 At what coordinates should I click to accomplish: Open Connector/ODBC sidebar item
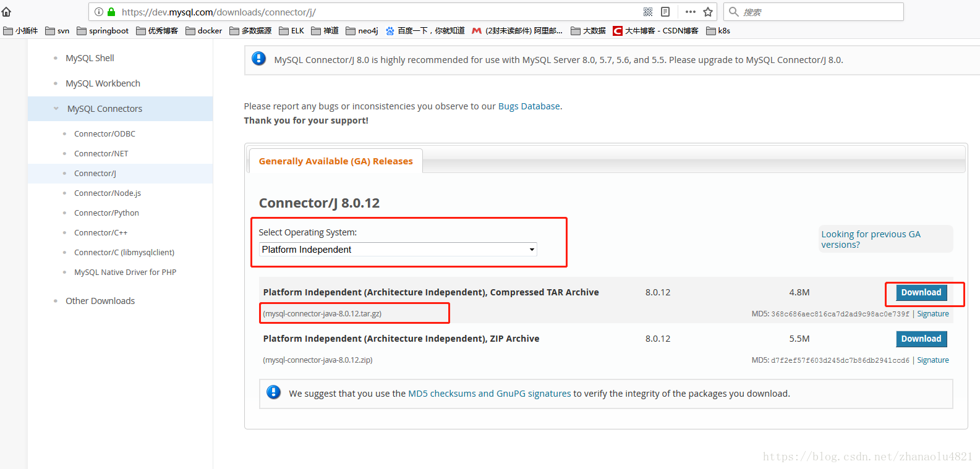tap(104, 134)
